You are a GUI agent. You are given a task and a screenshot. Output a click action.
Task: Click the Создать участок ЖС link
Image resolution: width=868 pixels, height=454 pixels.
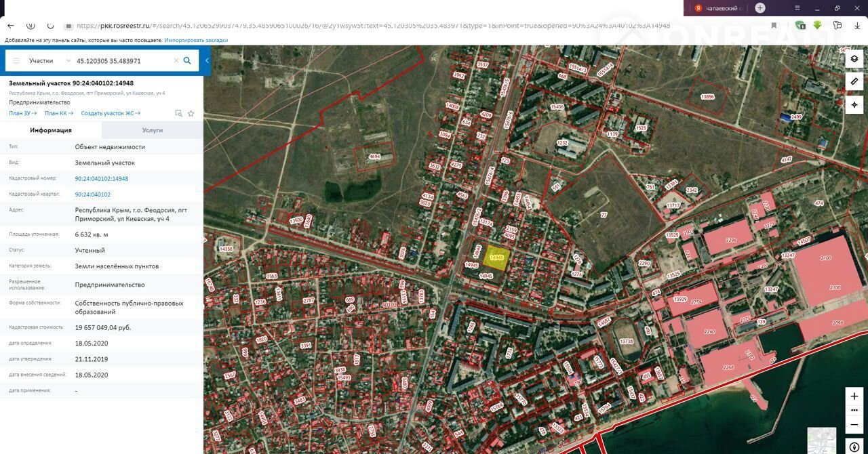pos(110,113)
